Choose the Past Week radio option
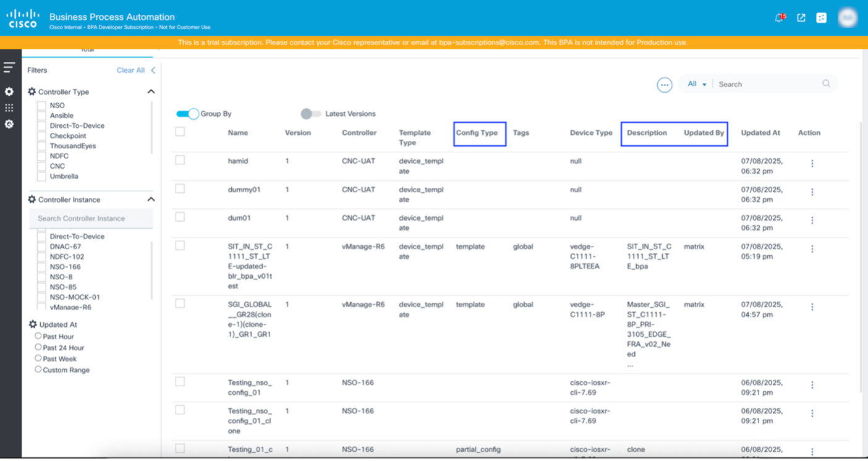Screen dimensions: 868x461 tap(38, 358)
